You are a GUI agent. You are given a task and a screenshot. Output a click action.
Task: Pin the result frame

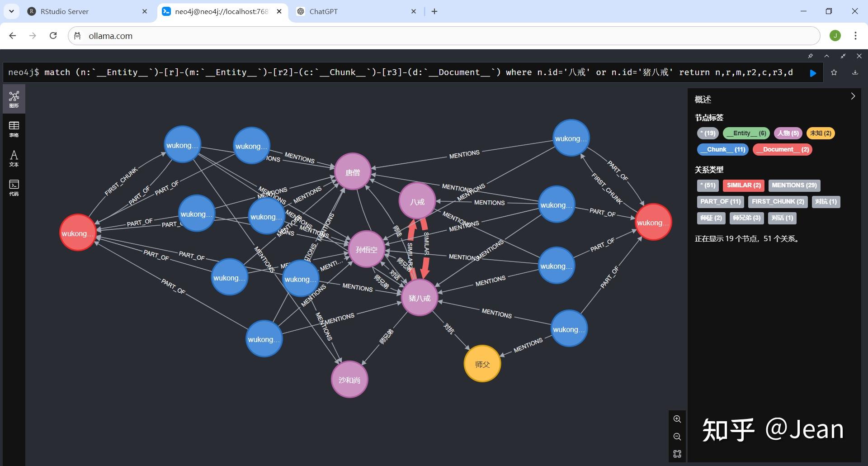click(x=810, y=56)
